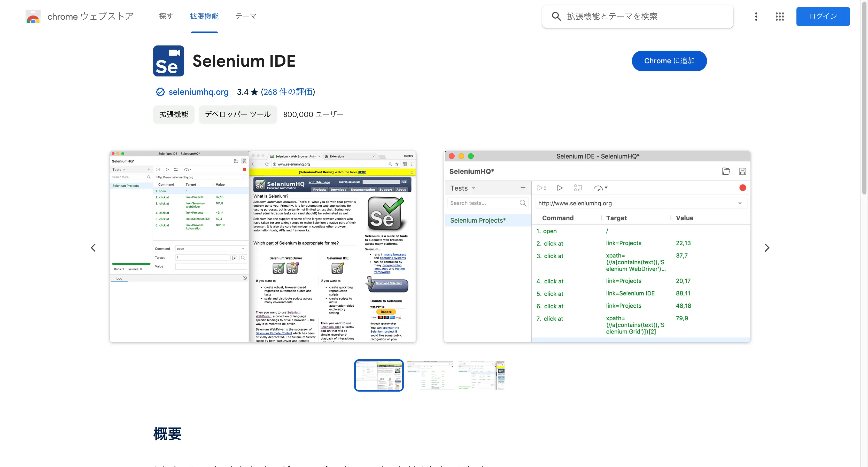Click the Chrome に追加 button
Image resolution: width=868 pixels, height=467 pixels.
pos(669,61)
